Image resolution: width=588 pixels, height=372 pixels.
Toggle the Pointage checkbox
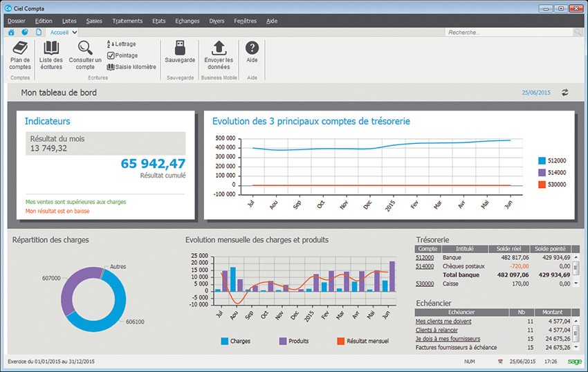coord(111,55)
